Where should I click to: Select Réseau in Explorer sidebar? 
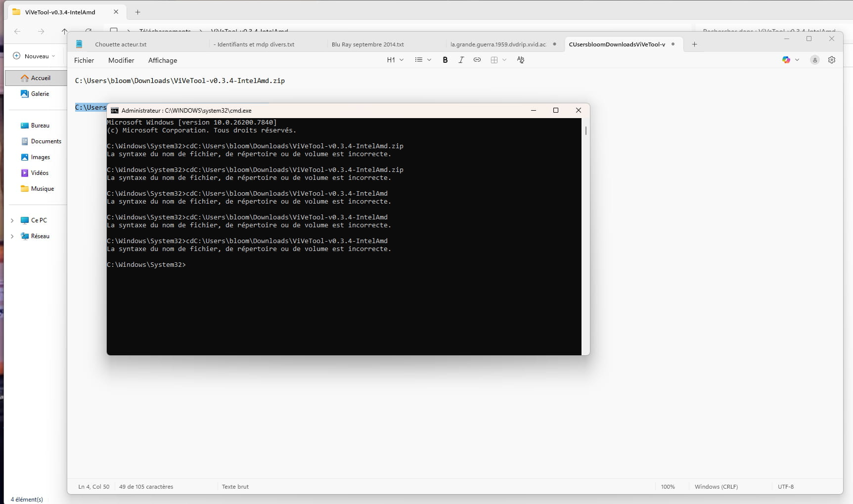pyautogui.click(x=36, y=236)
